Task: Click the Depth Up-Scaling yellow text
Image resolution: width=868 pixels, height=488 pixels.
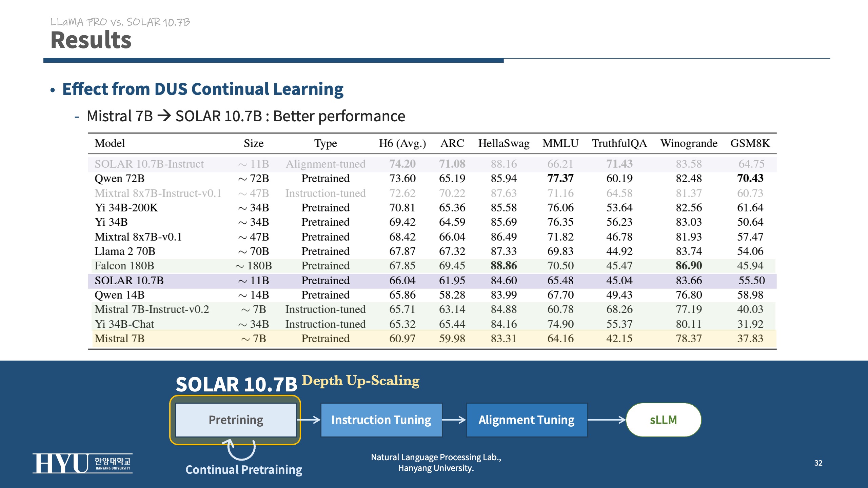Action: (x=360, y=381)
